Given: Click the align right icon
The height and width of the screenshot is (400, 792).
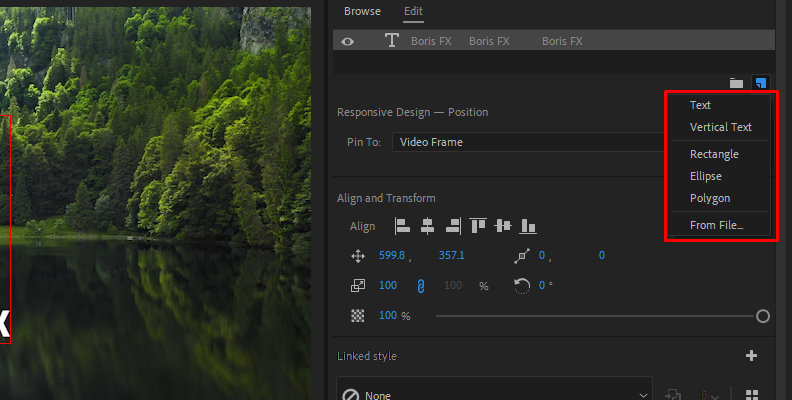Looking at the screenshot, I should [x=453, y=226].
